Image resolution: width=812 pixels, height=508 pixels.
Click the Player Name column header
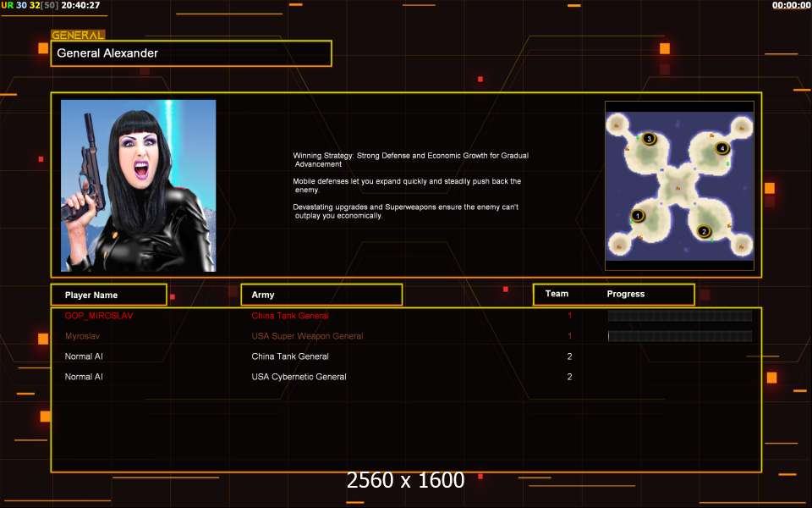point(109,295)
